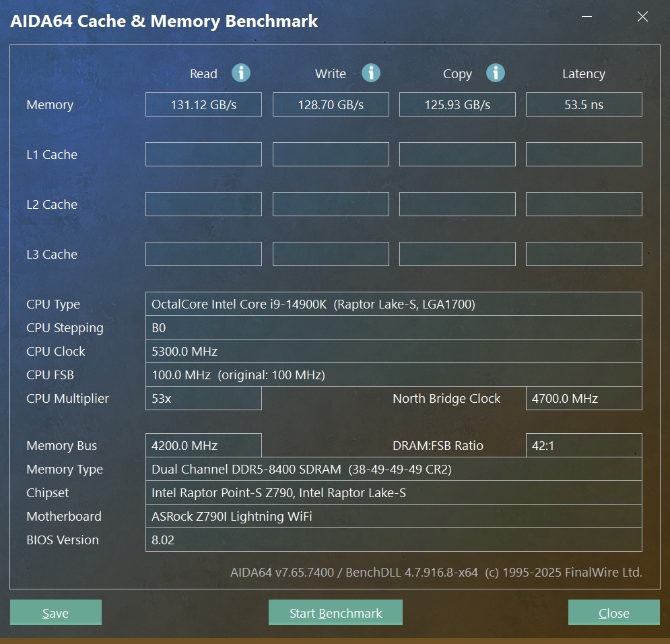Click the CPU Type label
670x644 pixels.
pyautogui.click(x=53, y=304)
